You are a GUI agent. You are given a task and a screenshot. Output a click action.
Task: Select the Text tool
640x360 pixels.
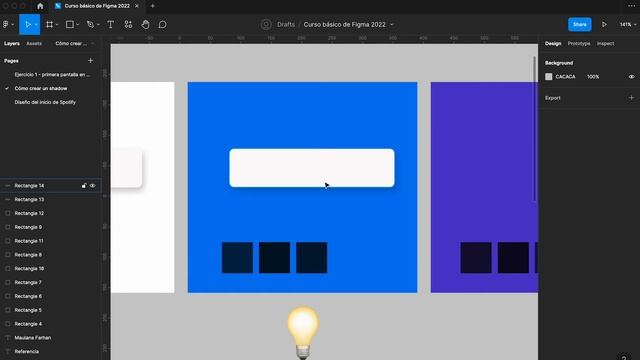[x=111, y=24]
